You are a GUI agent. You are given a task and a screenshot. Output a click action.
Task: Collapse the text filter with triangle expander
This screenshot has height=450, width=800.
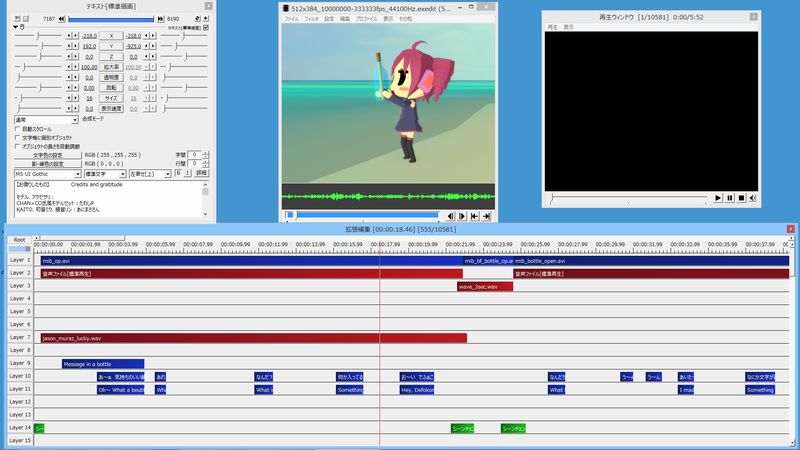click(15, 27)
